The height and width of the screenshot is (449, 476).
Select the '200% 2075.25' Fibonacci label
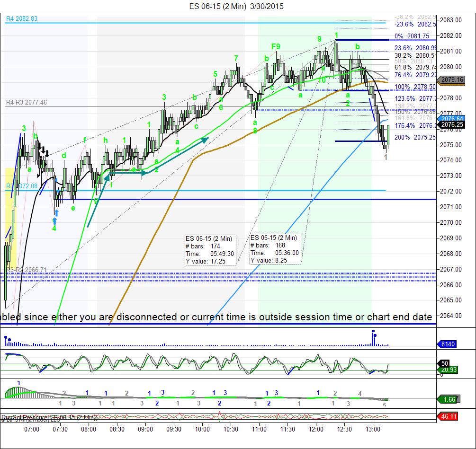415,137
